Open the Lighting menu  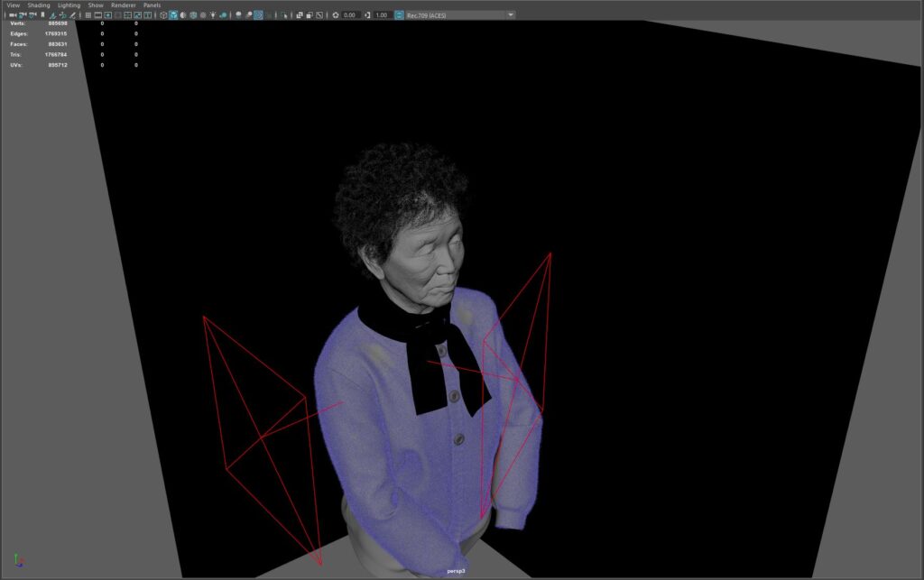coord(69,5)
